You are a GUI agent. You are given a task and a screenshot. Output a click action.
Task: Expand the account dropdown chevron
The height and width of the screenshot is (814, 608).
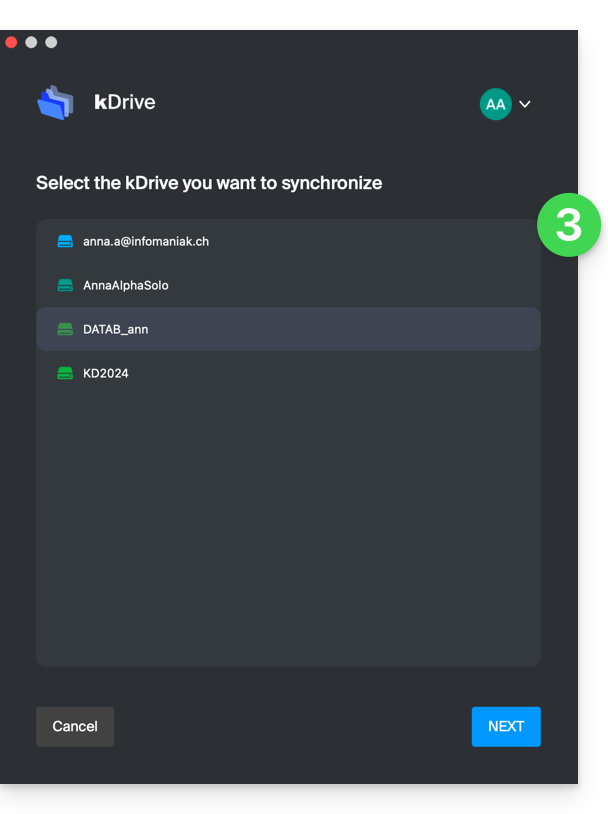pos(525,104)
